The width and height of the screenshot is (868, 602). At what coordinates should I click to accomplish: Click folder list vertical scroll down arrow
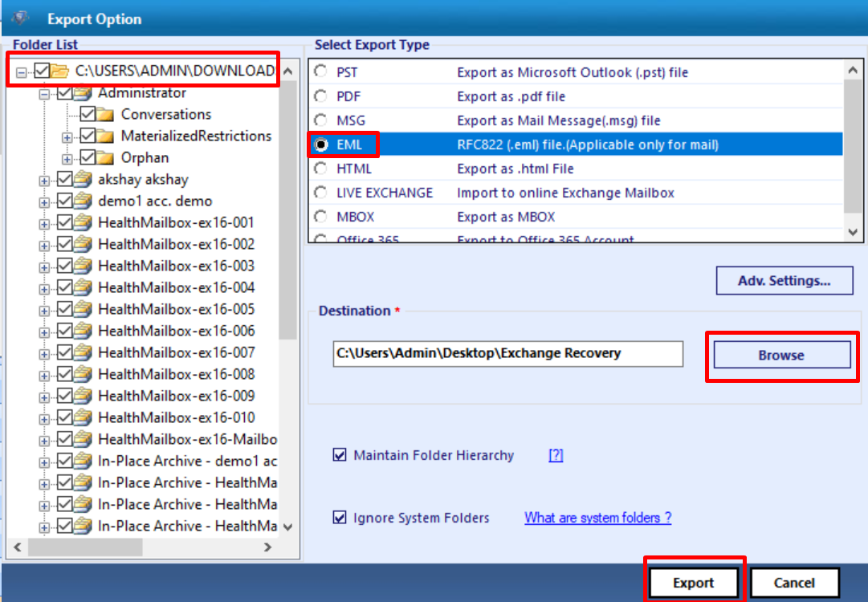(287, 527)
